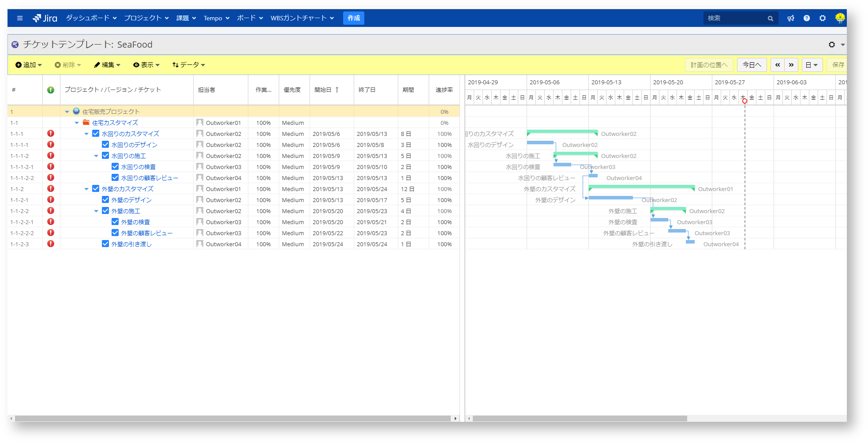Image resolution: width=868 pixels, height=443 pixels.
Task: Open the WBSガントチャート menu
Action: click(302, 18)
